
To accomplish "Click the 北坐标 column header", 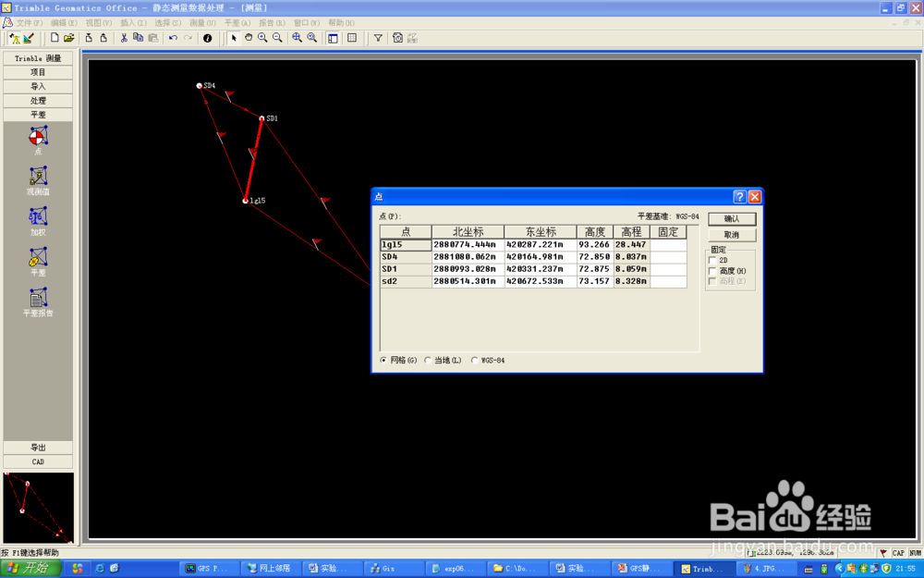I will 468,232.
